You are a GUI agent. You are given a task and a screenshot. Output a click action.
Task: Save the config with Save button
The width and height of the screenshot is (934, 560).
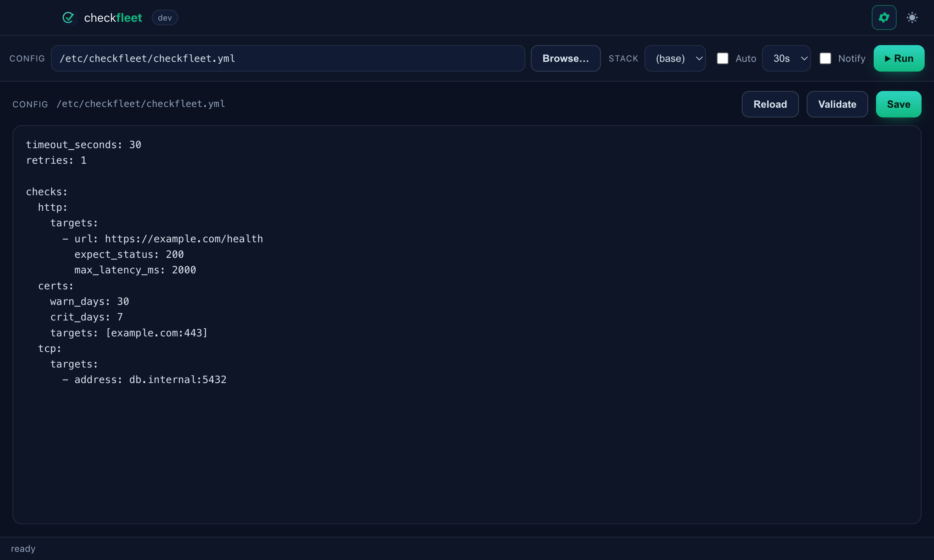click(898, 104)
